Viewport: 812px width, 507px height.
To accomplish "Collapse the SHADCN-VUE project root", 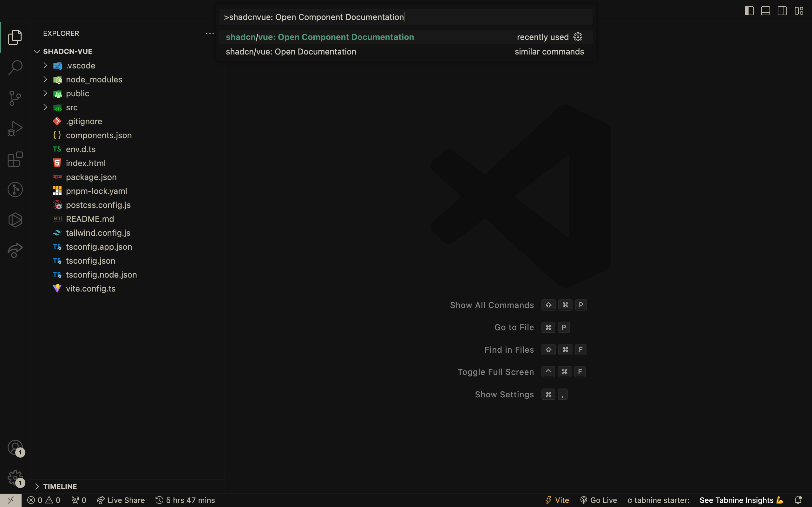I will pyautogui.click(x=68, y=51).
